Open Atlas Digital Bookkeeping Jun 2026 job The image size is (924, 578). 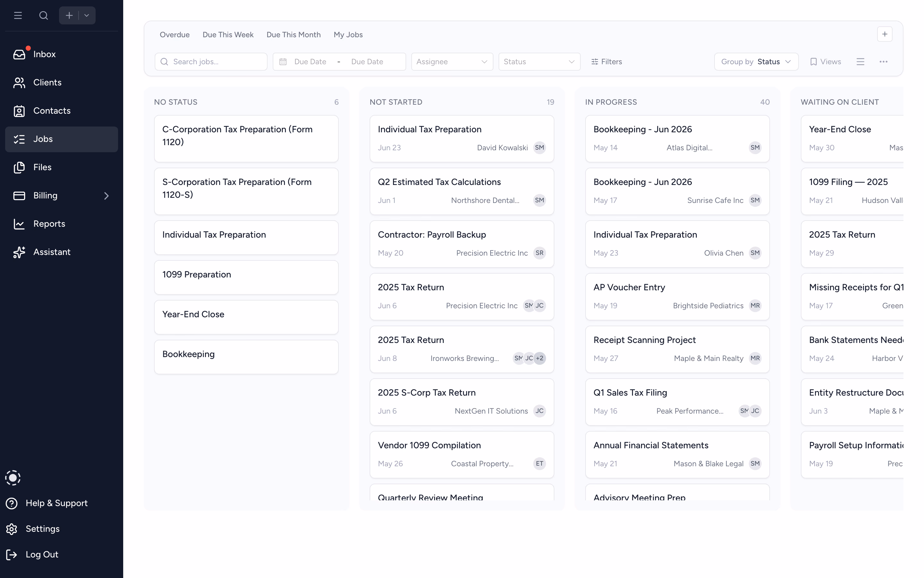tap(677, 139)
